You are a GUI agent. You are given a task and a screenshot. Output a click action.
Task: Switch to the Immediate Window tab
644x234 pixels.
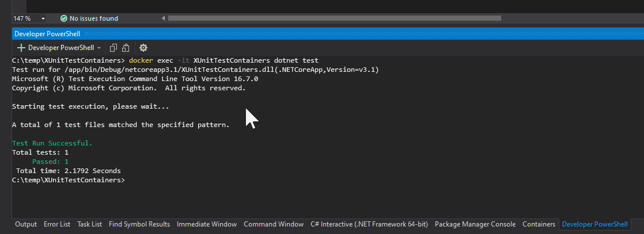tap(207, 224)
